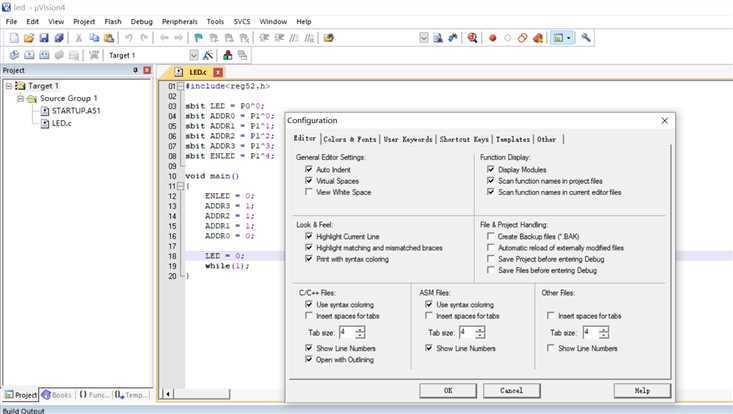The height and width of the screenshot is (414, 733).
Task: Open the find text dropdown in toolbar
Action: 424,38
